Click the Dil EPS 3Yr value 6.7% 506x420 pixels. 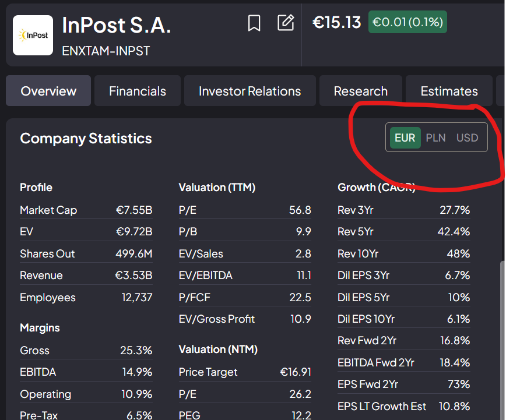457,275
